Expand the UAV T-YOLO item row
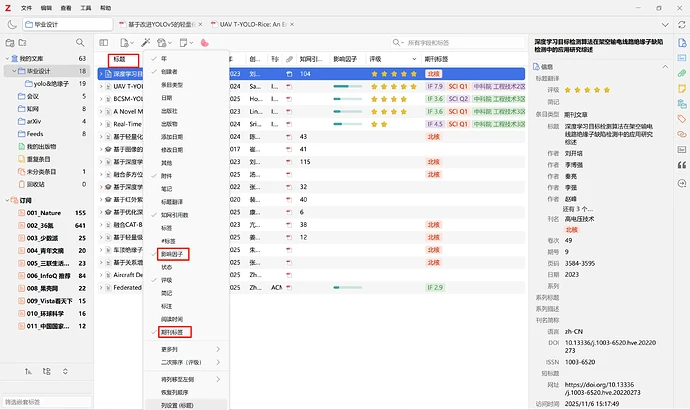 point(101,87)
